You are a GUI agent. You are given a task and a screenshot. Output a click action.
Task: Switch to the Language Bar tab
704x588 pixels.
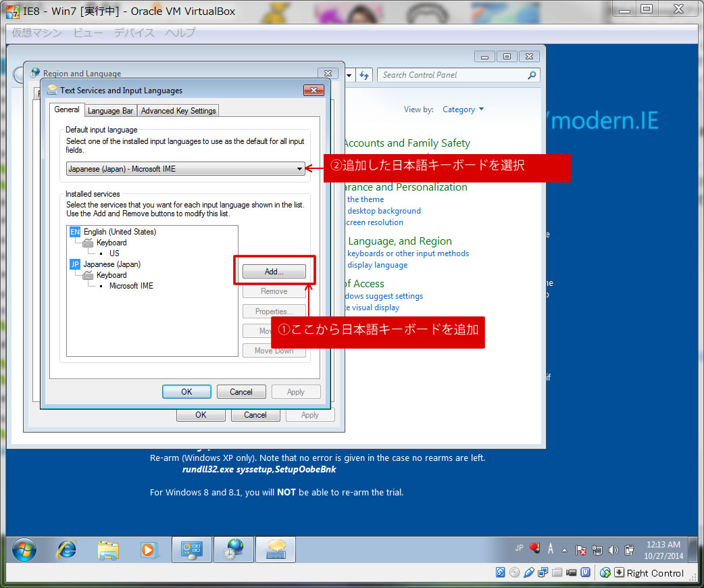(x=110, y=110)
